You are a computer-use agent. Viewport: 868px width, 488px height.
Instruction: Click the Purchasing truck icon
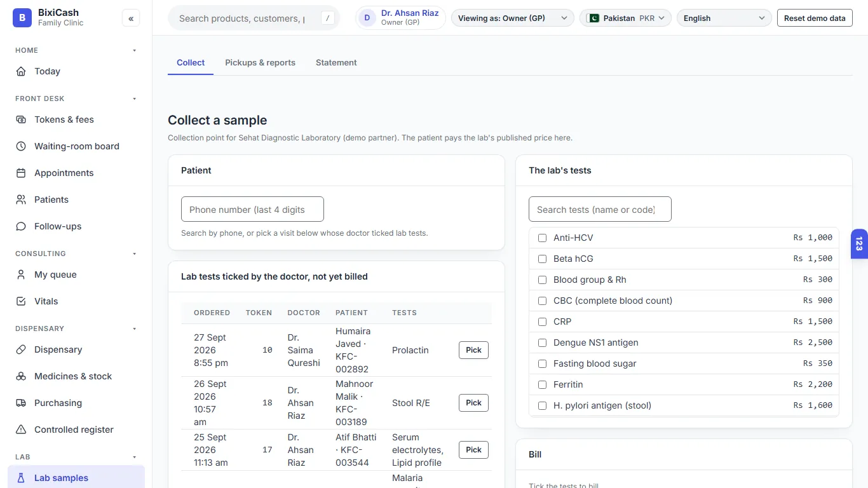(21, 403)
